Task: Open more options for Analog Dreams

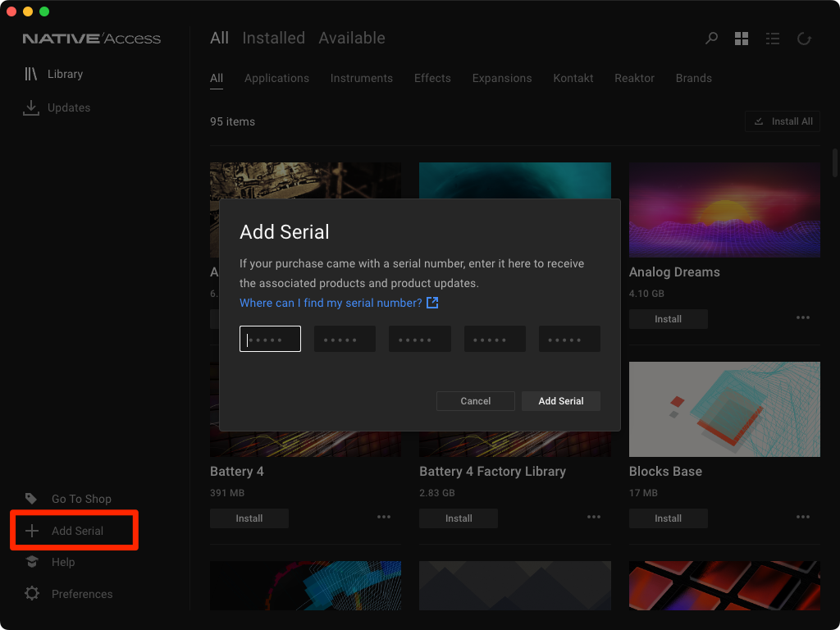Action: point(802,317)
